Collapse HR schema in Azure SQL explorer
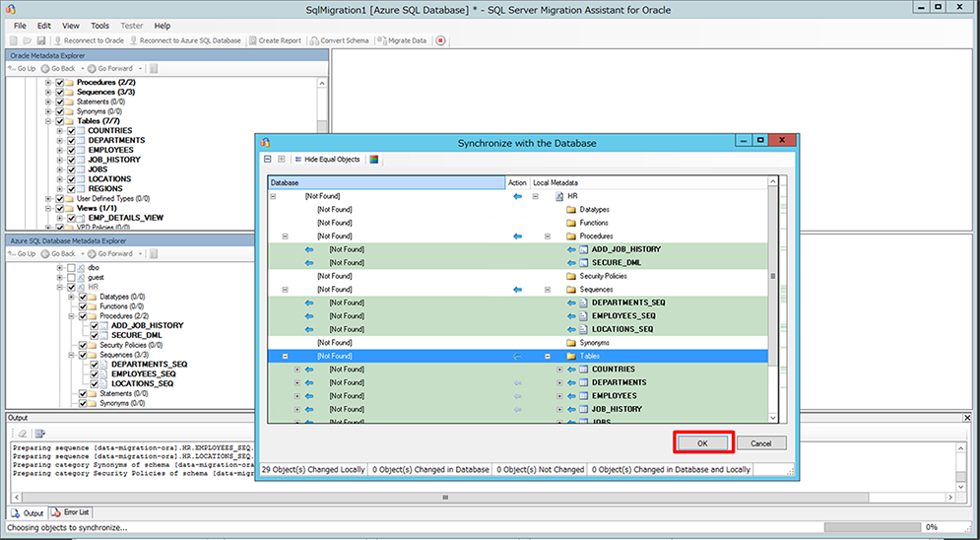The image size is (980, 540). point(60,287)
